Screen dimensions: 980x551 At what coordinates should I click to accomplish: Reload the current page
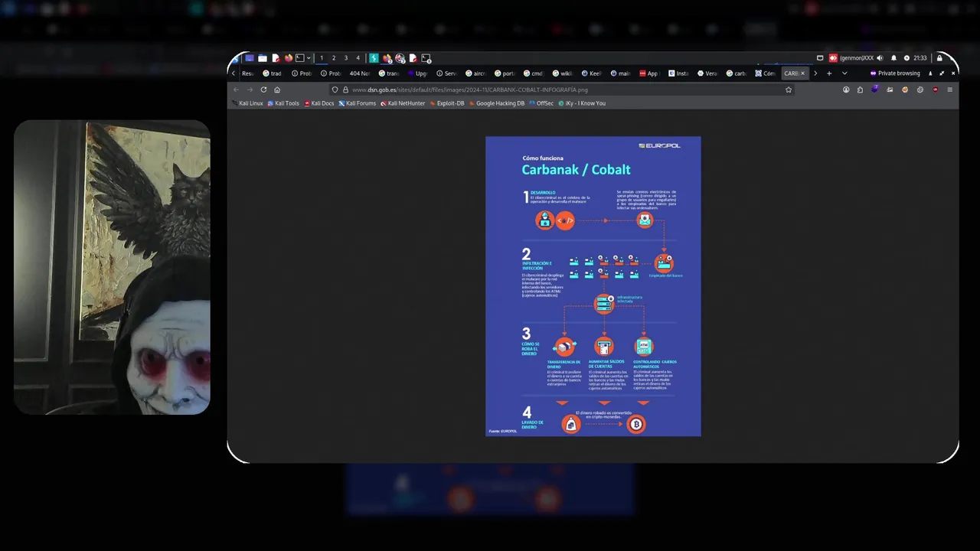263,90
